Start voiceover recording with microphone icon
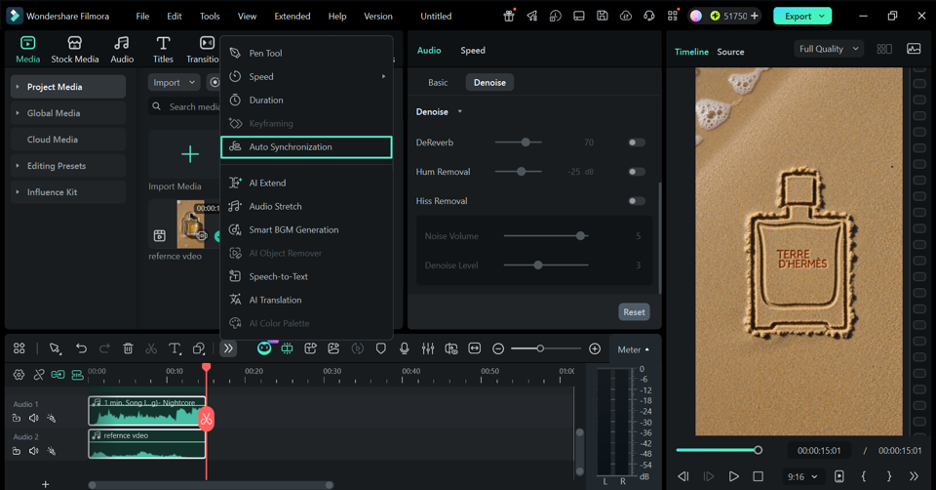936x490 pixels. (404, 349)
